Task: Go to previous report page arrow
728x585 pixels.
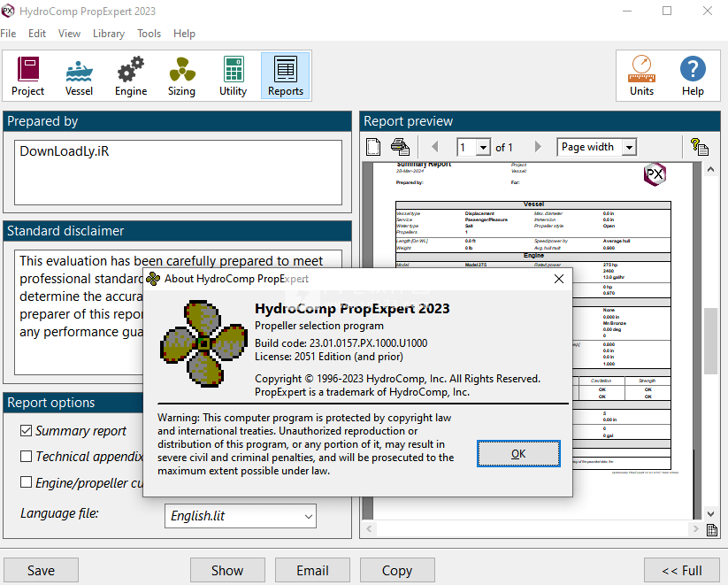Action: 435,147
